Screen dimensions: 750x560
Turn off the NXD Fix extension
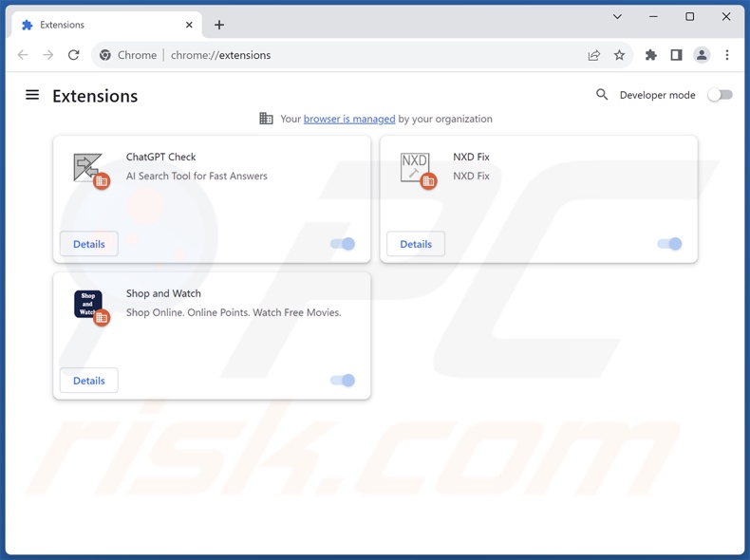(669, 244)
